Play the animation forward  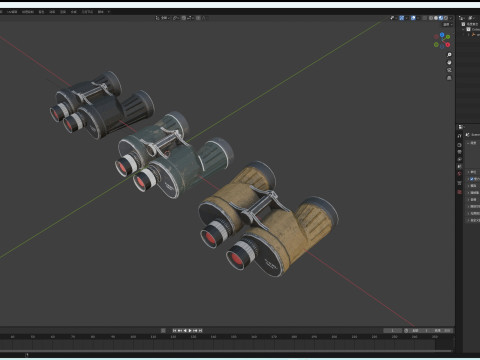click(x=190, y=330)
